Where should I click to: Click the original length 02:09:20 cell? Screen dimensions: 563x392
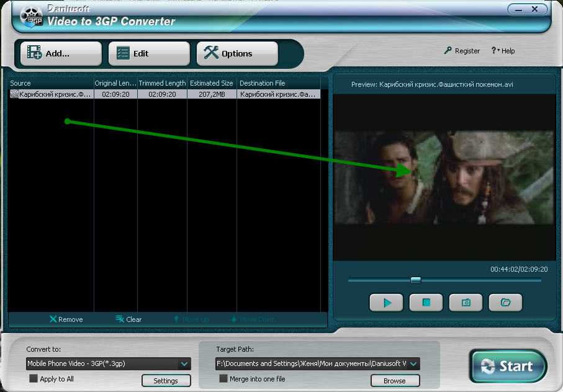(115, 94)
